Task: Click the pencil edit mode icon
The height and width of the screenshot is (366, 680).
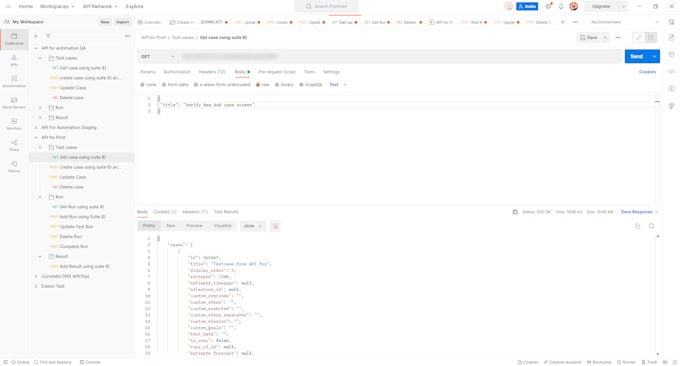Action: 638,38
